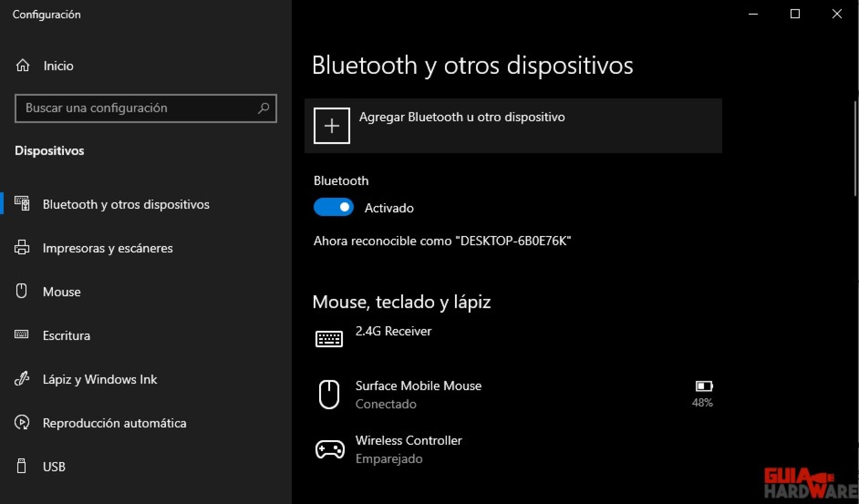The image size is (859, 504).
Task: Go to Mouse settings section
Action: click(146, 291)
